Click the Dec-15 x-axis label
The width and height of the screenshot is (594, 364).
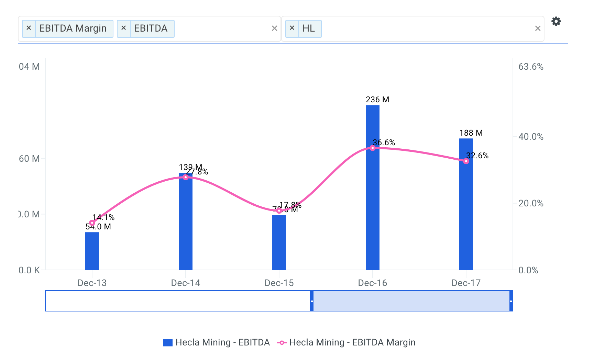coord(279,283)
